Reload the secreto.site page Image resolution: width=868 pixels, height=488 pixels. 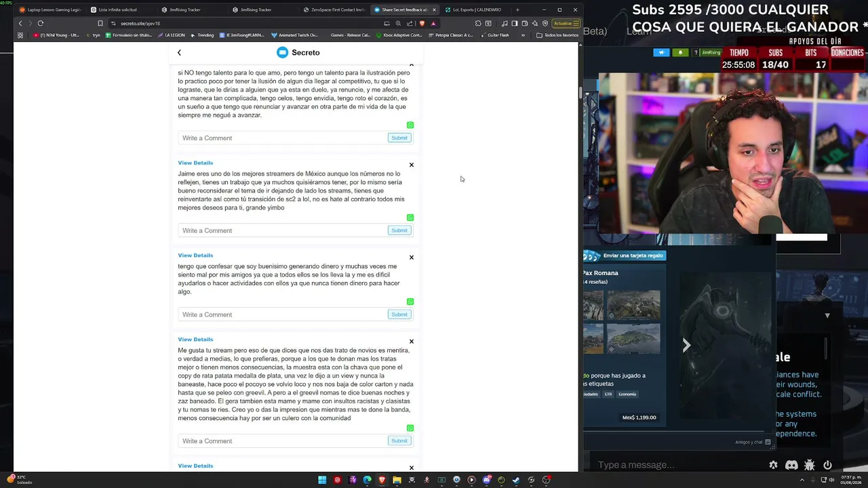[x=41, y=23]
